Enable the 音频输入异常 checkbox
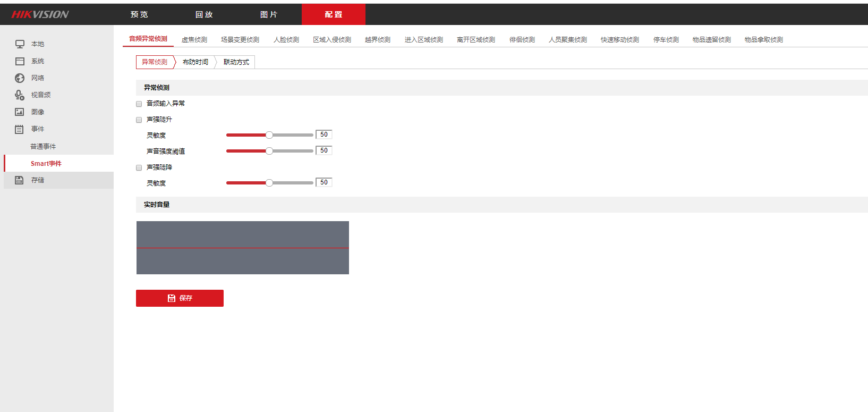The image size is (868, 412). pyautogui.click(x=139, y=104)
